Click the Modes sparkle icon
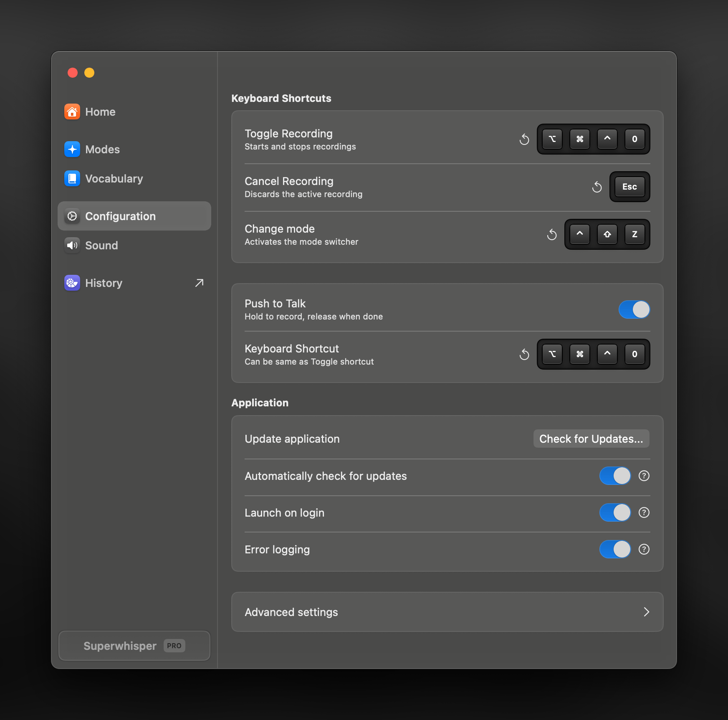This screenshot has height=720, width=728. pyautogui.click(x=72, y=149)
